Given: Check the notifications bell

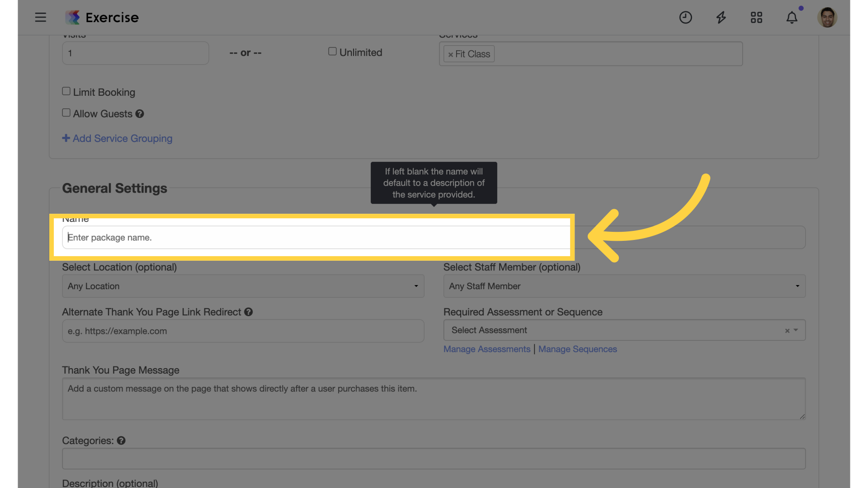Looking at the screenshot, I should 792,17.
